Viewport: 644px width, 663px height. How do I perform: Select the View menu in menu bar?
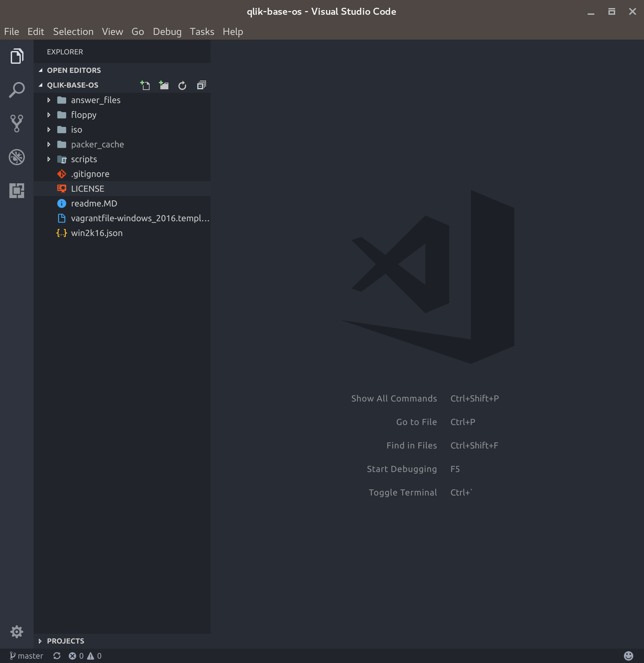[x=112, y=31]
